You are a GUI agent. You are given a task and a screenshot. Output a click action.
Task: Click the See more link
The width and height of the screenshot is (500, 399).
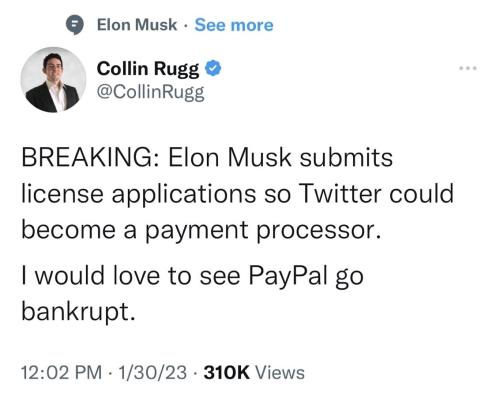point(234,25)
